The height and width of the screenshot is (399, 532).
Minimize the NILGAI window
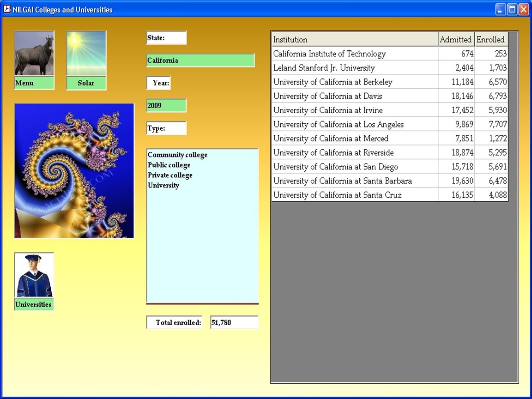click(501, 9)
